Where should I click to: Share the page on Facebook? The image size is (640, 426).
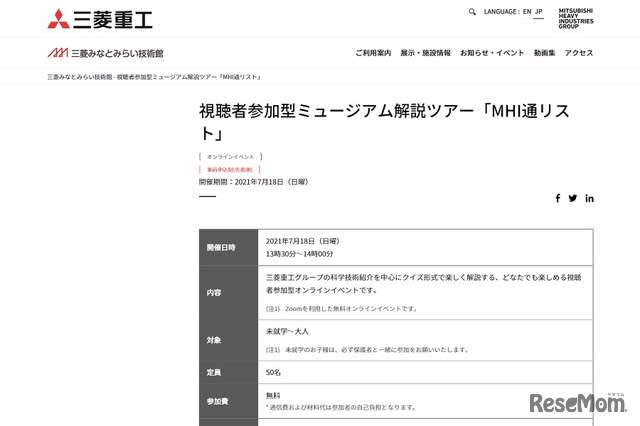pos(558,198)
